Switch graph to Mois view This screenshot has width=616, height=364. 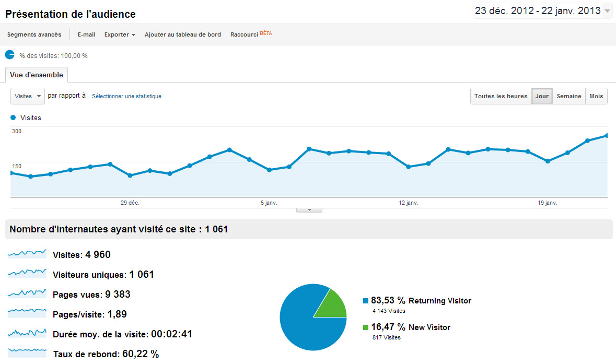coord(596,96)
